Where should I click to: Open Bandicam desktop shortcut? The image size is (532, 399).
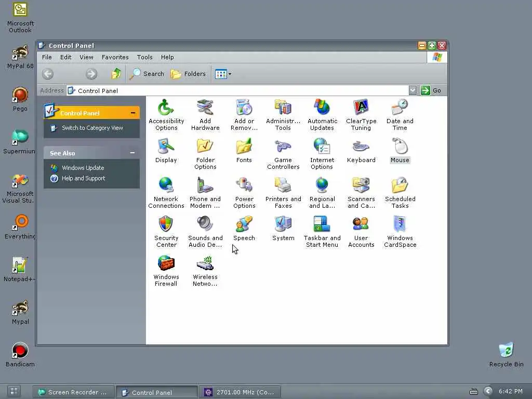point(20,354)
